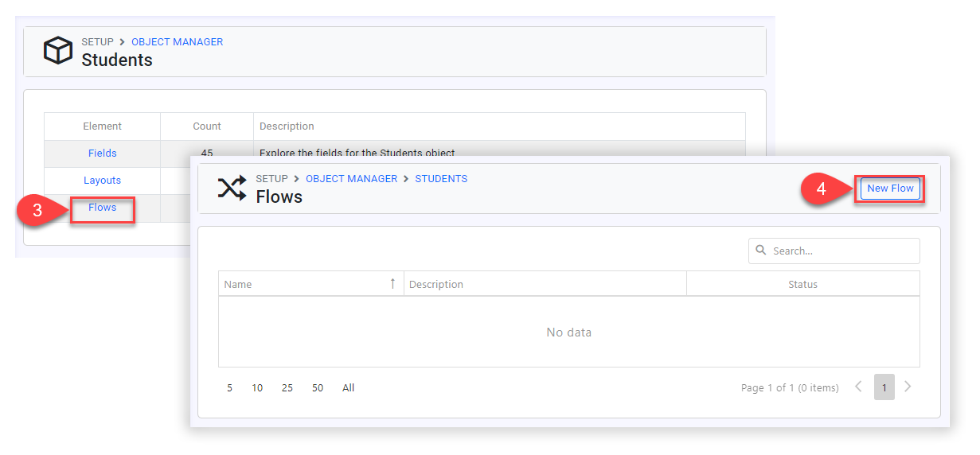This screenshot has width=980, height=455.
Task: Navigate to Object Manager in Flows breadcrumb
Action: pyautogui.click(x=351, y=179)
